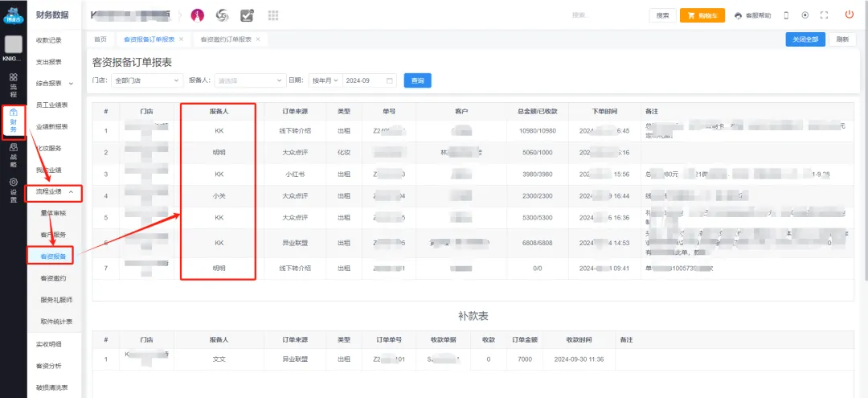Close the 客资邀约订单报表 tab
Image resolution: width=868 pixels, height=398 pixels.
pyautogui.click(x=258, y=39)
